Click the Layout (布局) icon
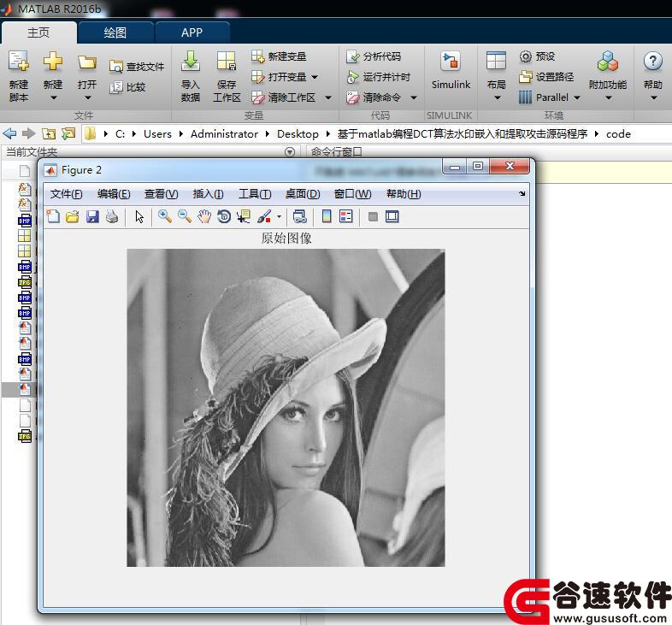The width and height of the screenshot is (672, 625). pos(496,62)
